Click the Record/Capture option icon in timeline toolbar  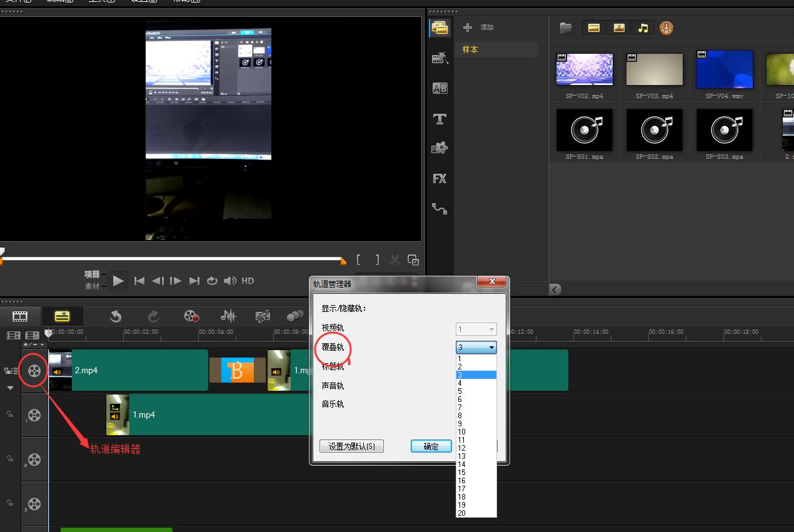191,316
